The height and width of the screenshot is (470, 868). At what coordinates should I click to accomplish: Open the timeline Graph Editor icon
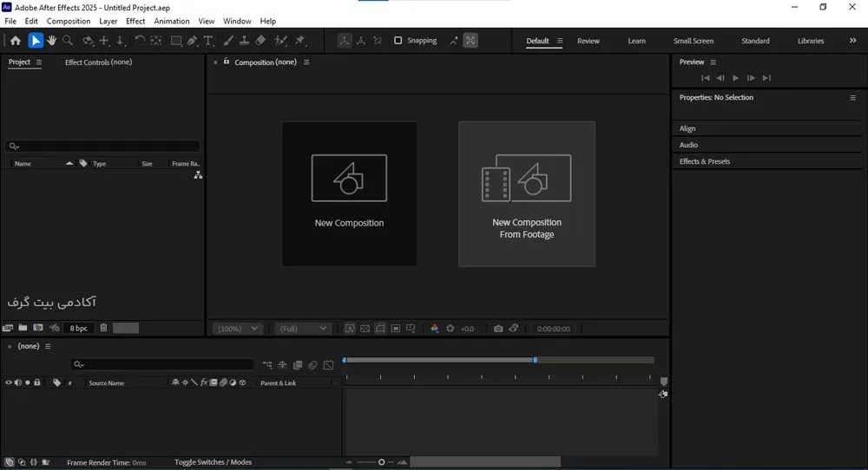tap(328, 365)
